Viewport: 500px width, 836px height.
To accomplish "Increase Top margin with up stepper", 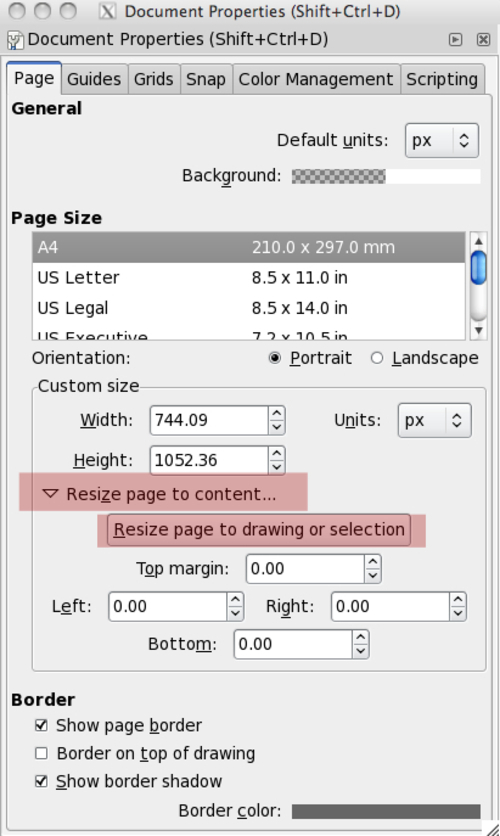I will (373, 561).
